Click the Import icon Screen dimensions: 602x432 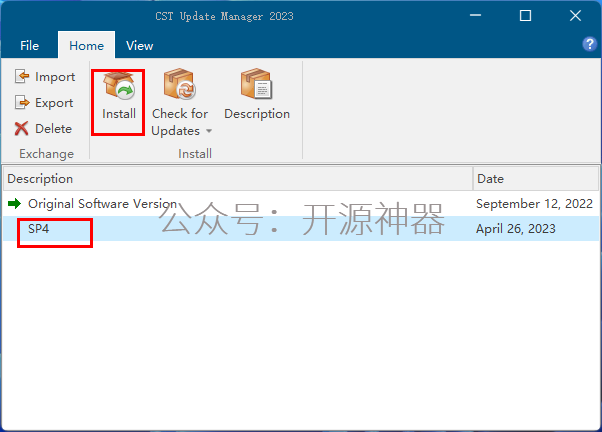(22, 76)
